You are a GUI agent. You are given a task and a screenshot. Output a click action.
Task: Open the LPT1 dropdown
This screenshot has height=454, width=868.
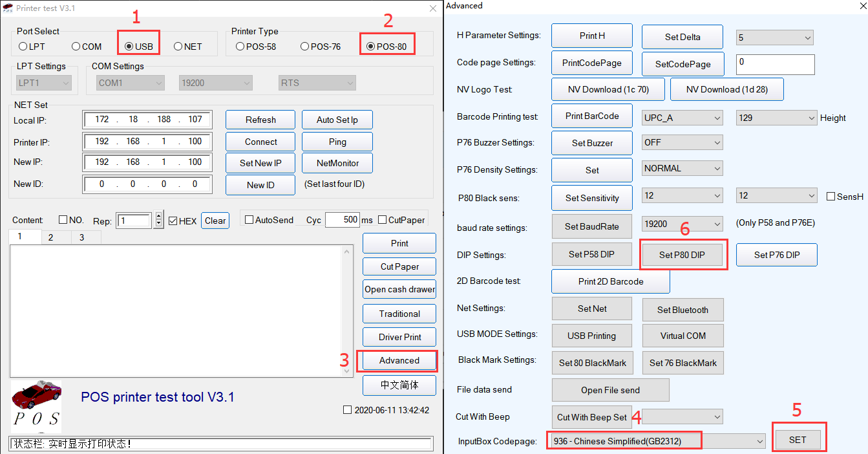(44, 83)
